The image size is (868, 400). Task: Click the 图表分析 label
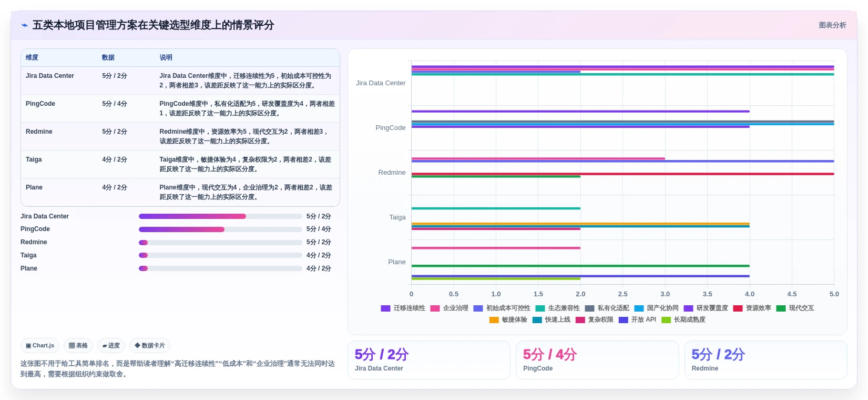click(x=832, y=25)
